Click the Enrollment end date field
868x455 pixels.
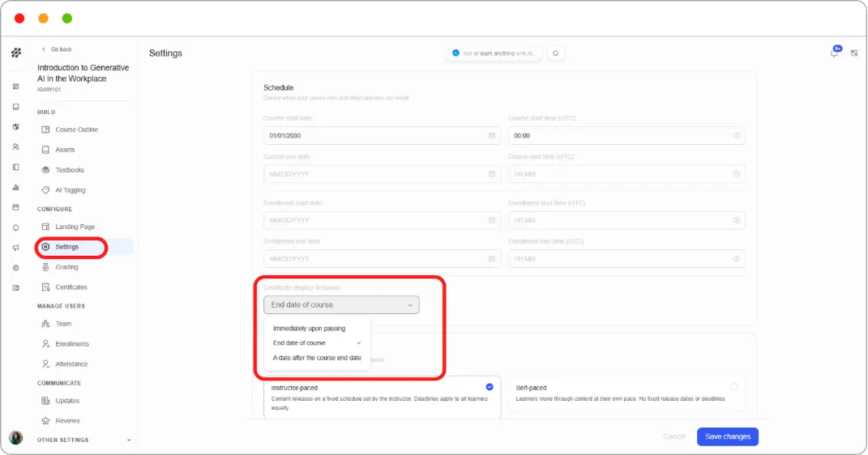382,259
